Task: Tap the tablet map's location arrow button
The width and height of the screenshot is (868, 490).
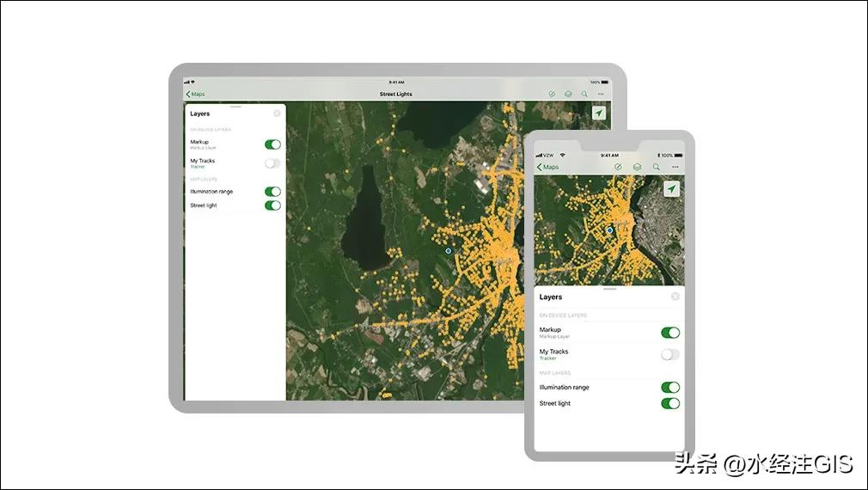Action: 598,113
